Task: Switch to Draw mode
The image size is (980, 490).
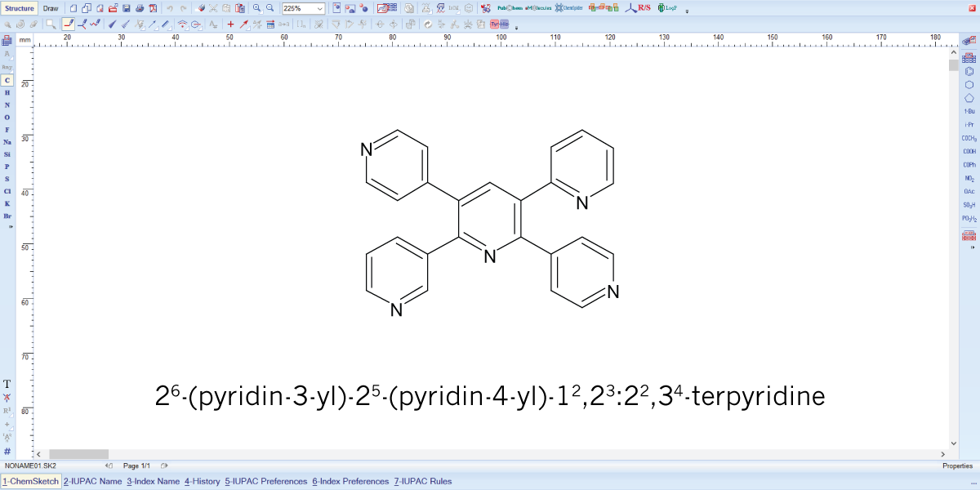Action: 49,7
